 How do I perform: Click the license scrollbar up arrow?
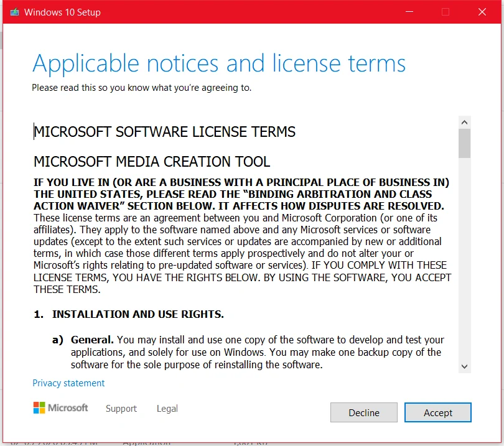[x=464, y=123]
